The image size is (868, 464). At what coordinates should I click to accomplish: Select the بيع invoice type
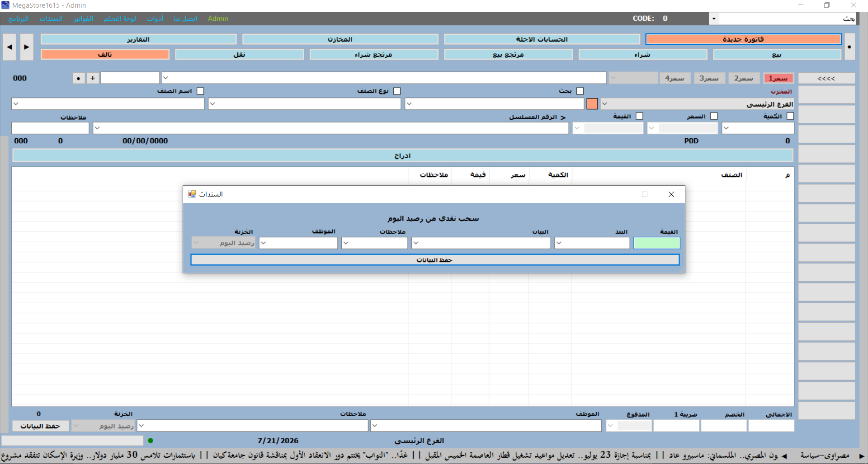(x=777, y=55)
